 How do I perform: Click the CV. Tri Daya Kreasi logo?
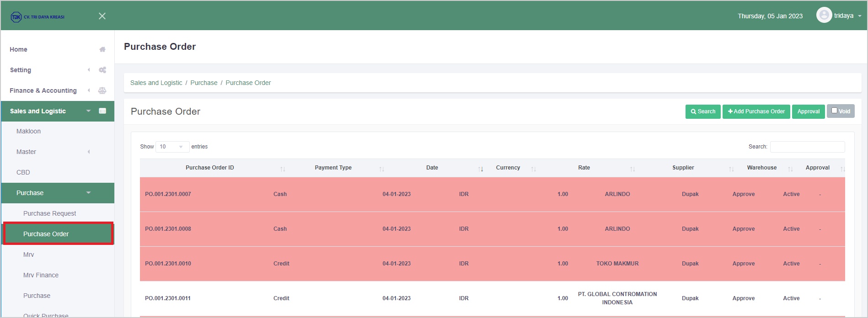(x=38, y=17)
